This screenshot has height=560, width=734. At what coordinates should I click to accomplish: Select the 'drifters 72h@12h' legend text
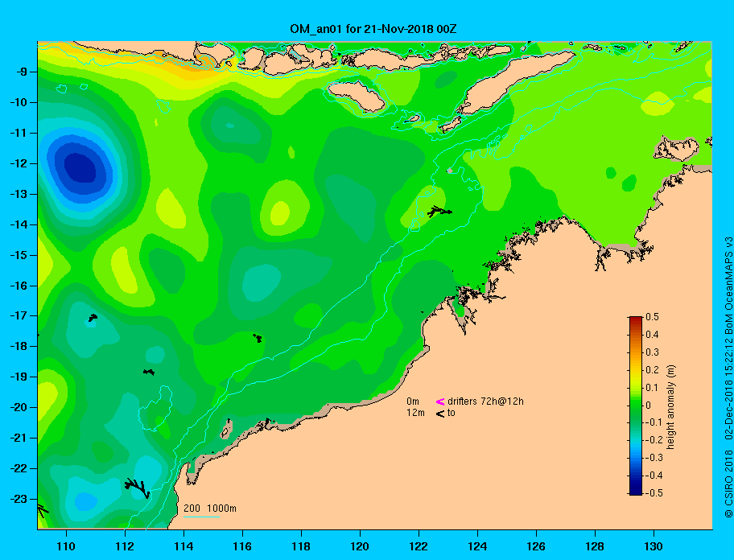pos(485,401)
